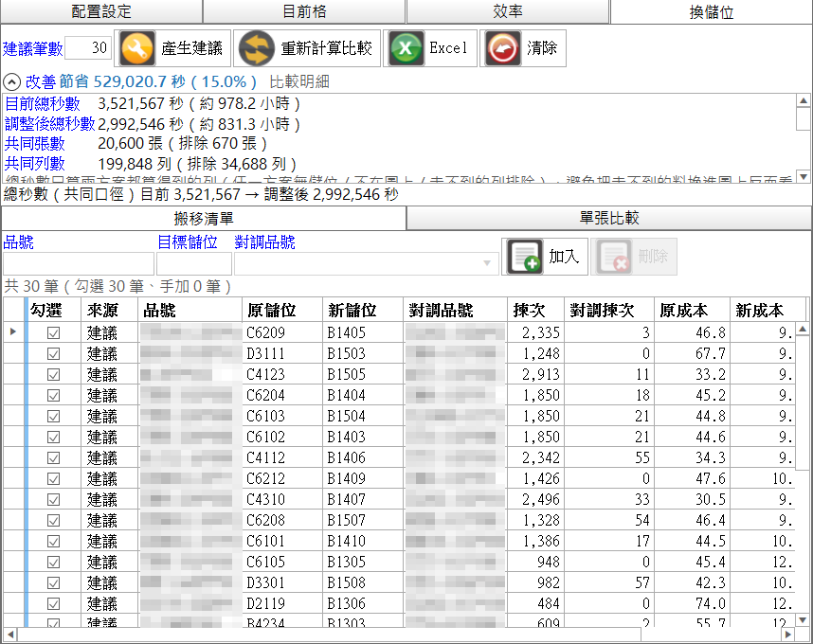
Task: Switch to the 單張比較 tab
Action: 609,218
